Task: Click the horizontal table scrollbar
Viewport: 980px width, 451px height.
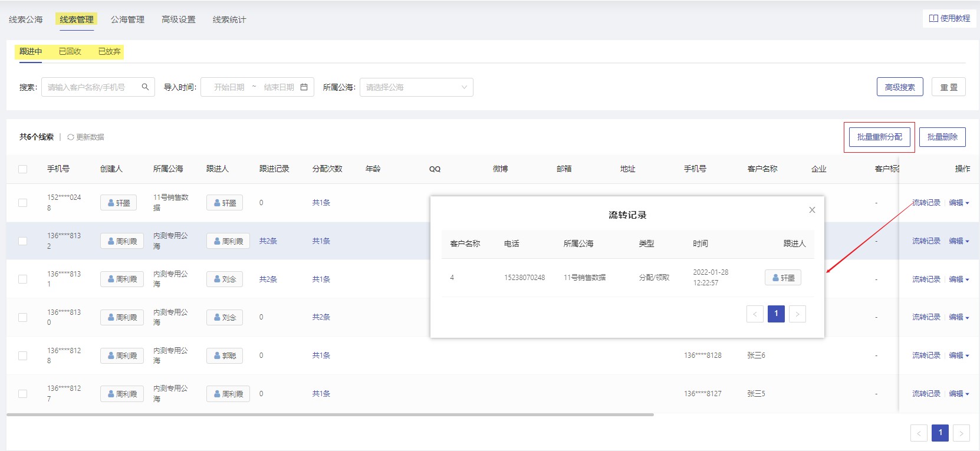Action: [x=330, y=414]
